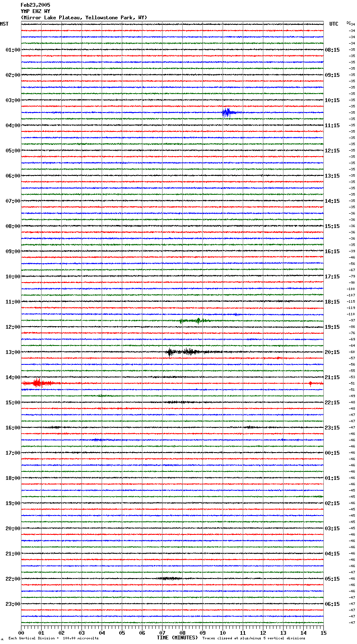The width and height of the screenshot is (357, 644).
Task: Select the 09:00 MST hour label
Action: (13, 251)
